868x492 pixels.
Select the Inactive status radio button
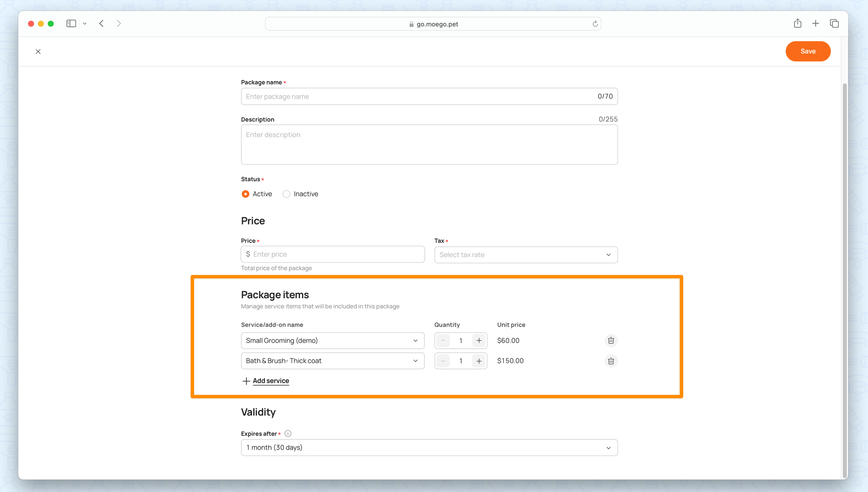coord(286,194)
